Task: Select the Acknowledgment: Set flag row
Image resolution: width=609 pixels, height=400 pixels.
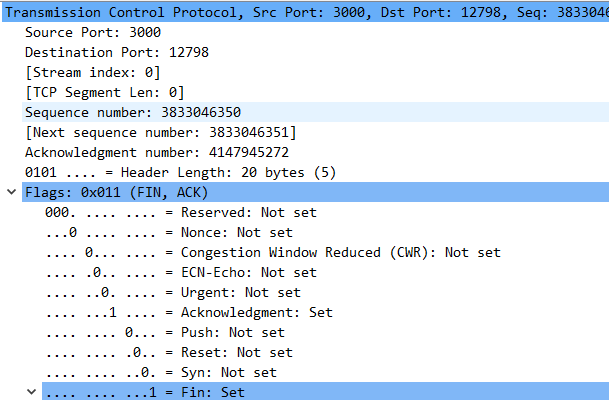Action: click(x=188, y=312)
